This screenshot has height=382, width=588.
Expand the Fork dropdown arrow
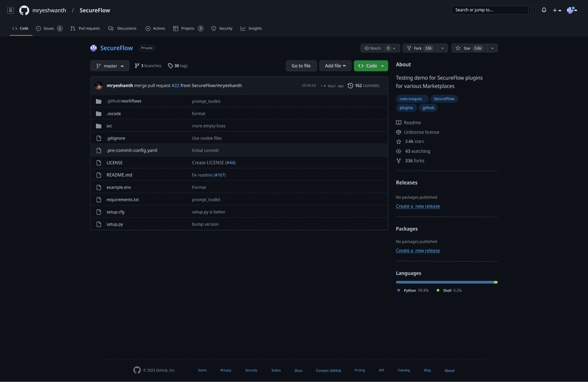click(442, 48)
